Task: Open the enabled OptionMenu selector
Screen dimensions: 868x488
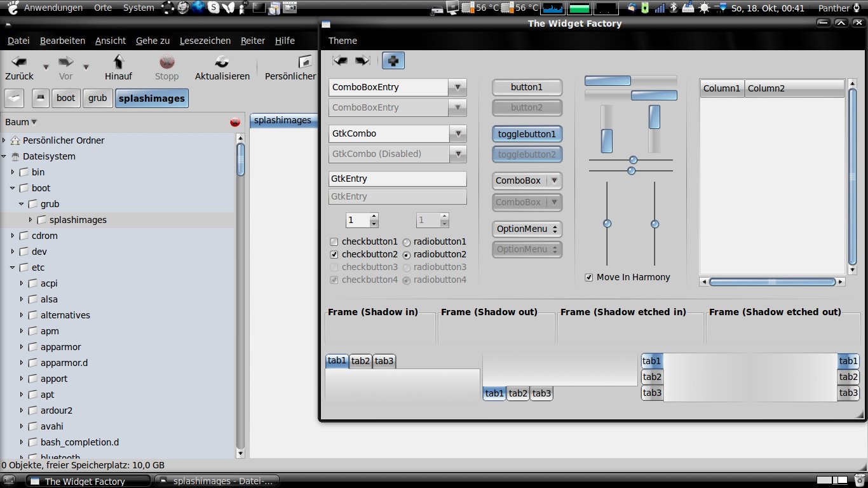Action: (527, 229)
